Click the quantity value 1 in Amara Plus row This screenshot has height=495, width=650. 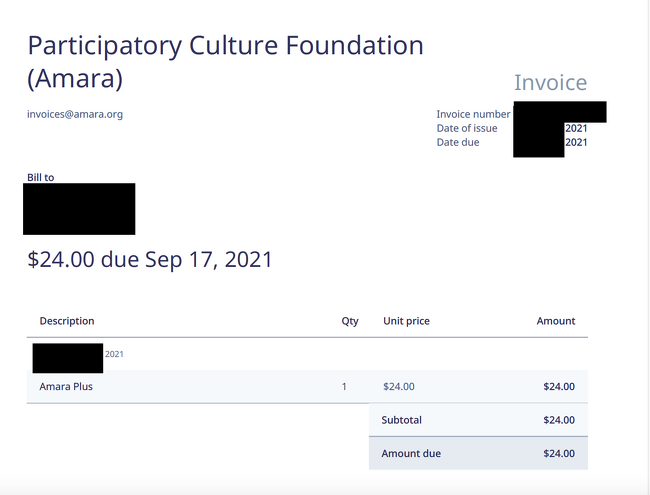[x=345, y=386]
